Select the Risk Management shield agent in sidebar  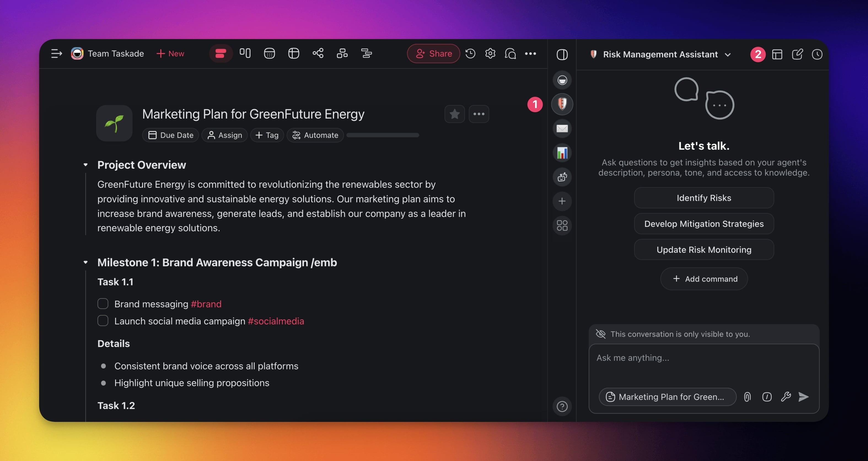pos(562,104)
